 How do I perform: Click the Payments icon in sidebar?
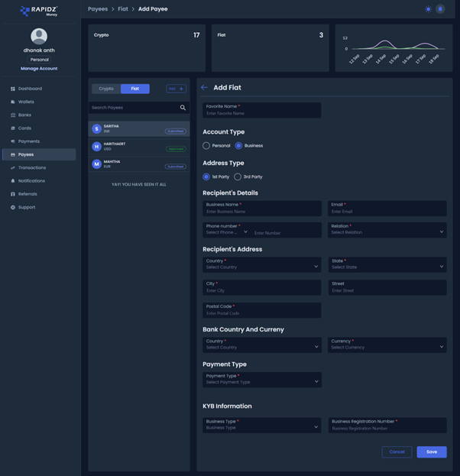13,141
